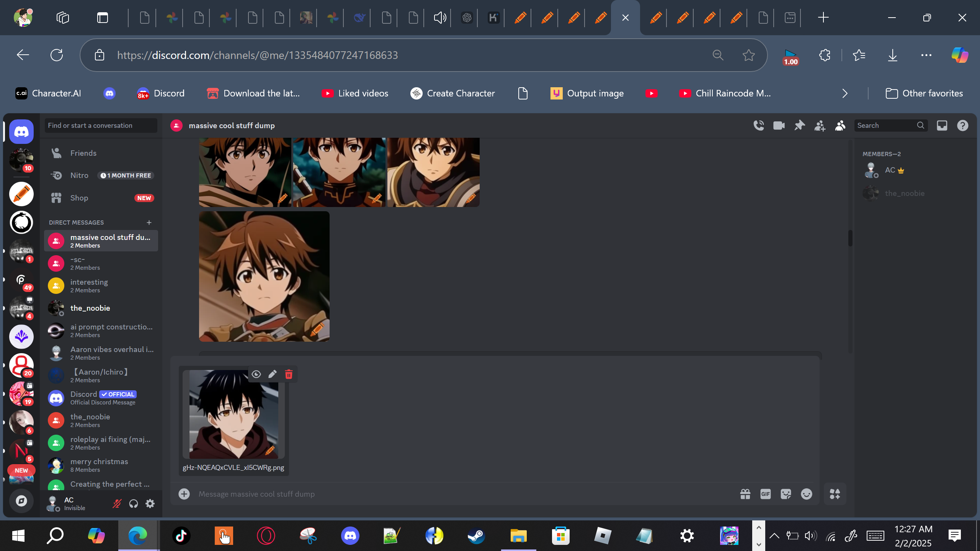This screenshot has height=551, width=980.
Task: Add friends to this group DM
Action: (x=820, y=126)
